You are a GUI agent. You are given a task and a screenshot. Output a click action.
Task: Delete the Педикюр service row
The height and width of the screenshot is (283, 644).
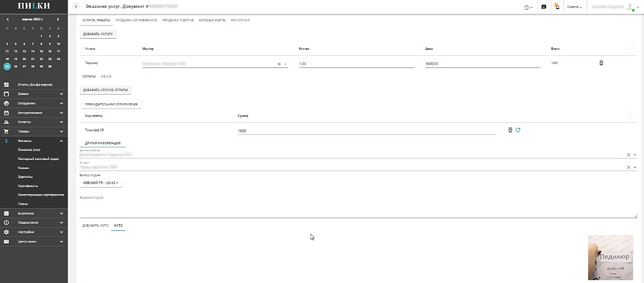pyautogui.click(x=601, y=62)
